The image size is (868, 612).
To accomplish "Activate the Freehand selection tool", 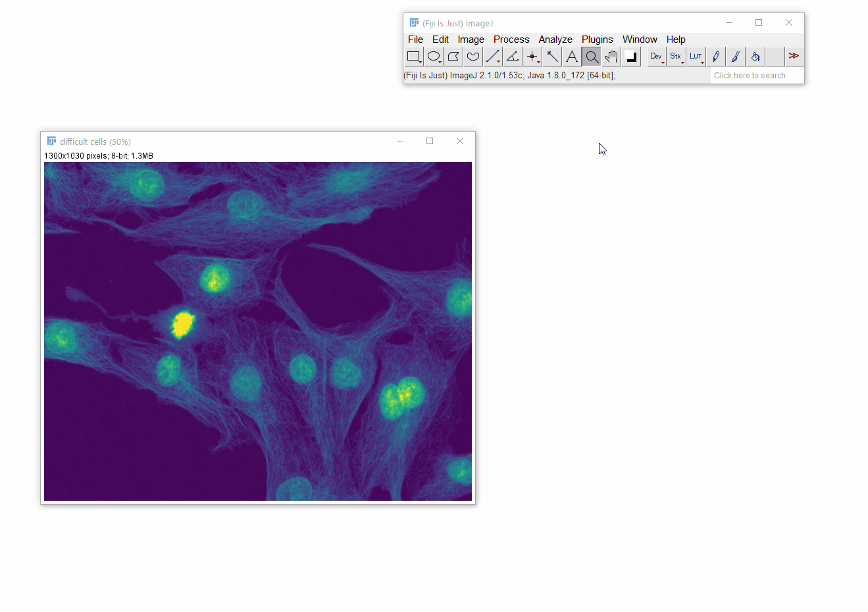I will pos(473,57).
